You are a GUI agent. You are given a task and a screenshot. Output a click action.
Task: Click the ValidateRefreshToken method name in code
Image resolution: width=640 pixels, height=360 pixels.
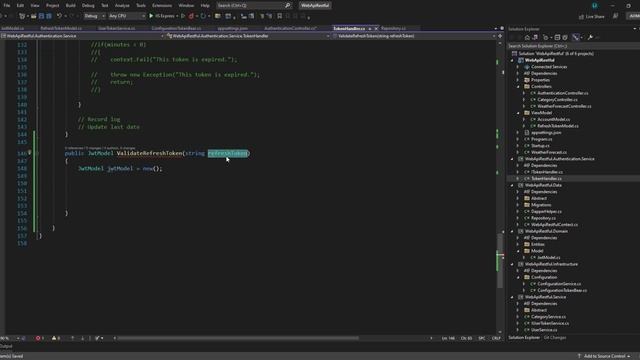point(149,153)
